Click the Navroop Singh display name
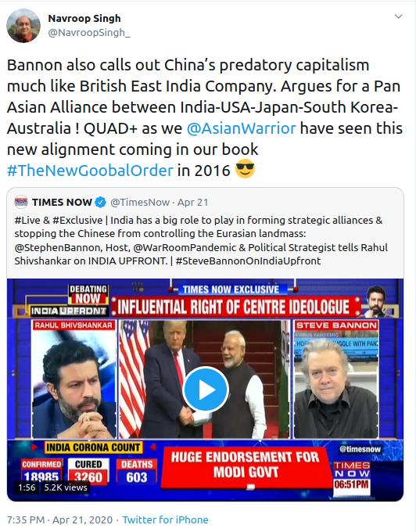 tap(84, 18)
